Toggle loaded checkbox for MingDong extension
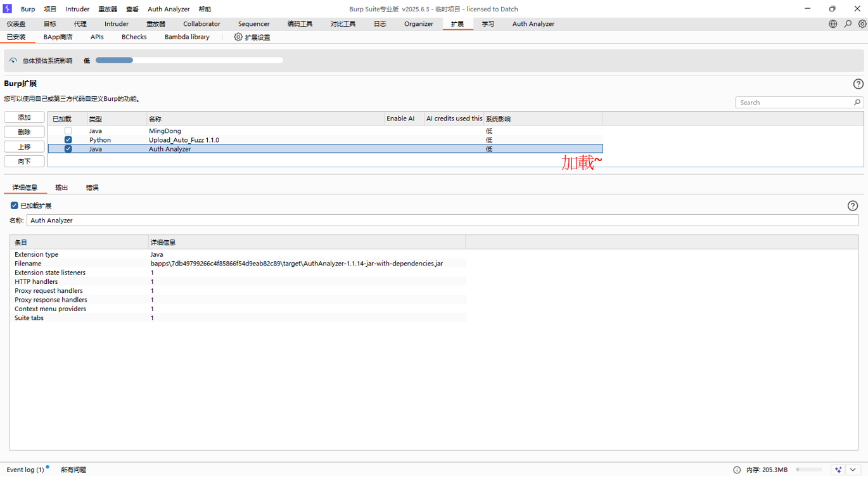The width and height of the screenshot is (868, 481). click(68, 131)
